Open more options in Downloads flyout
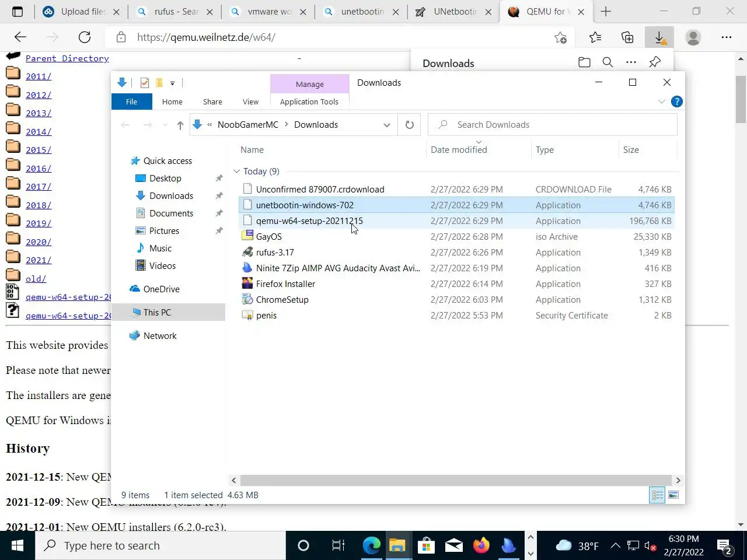 click(631, 62)
